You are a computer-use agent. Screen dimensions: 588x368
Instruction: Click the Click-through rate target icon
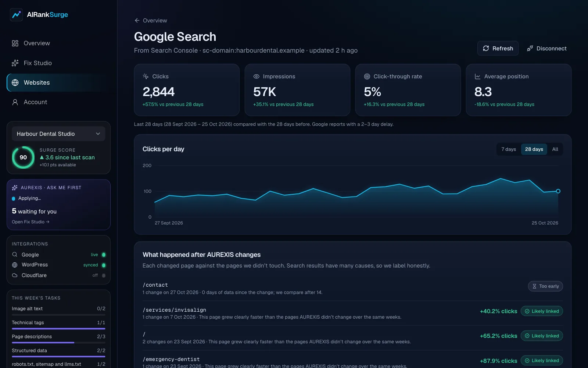pyautogui.click(x=367, y=77)
